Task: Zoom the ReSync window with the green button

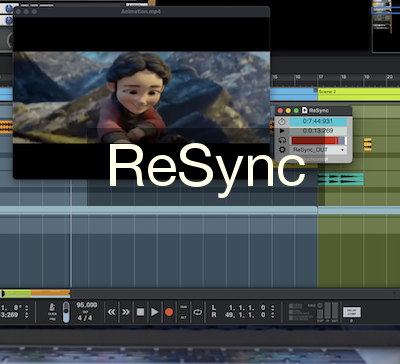Action: pos(296,111)
